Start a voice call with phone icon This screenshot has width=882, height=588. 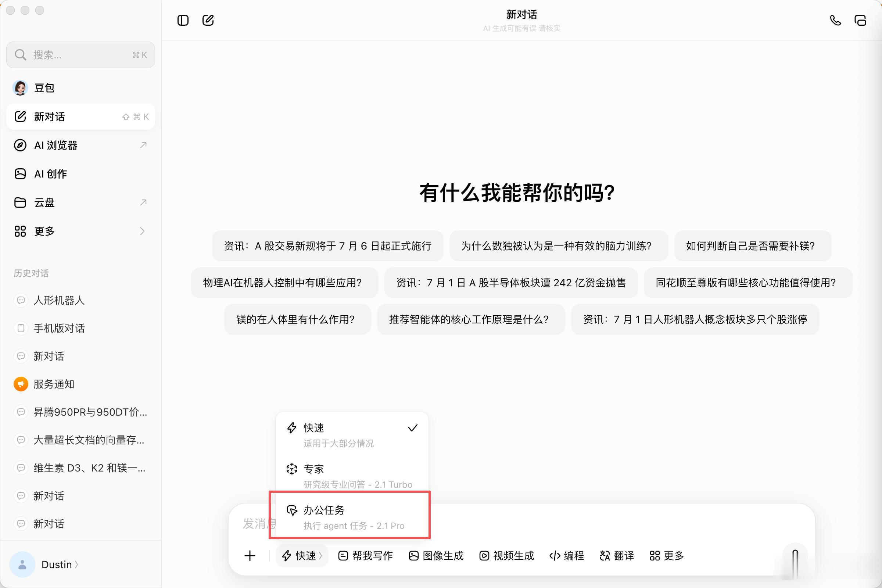835,20
